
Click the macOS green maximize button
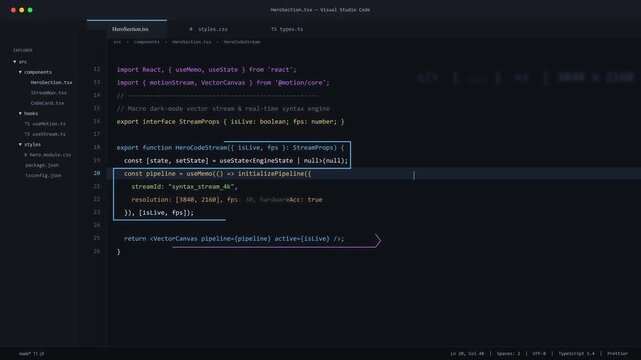30,10
